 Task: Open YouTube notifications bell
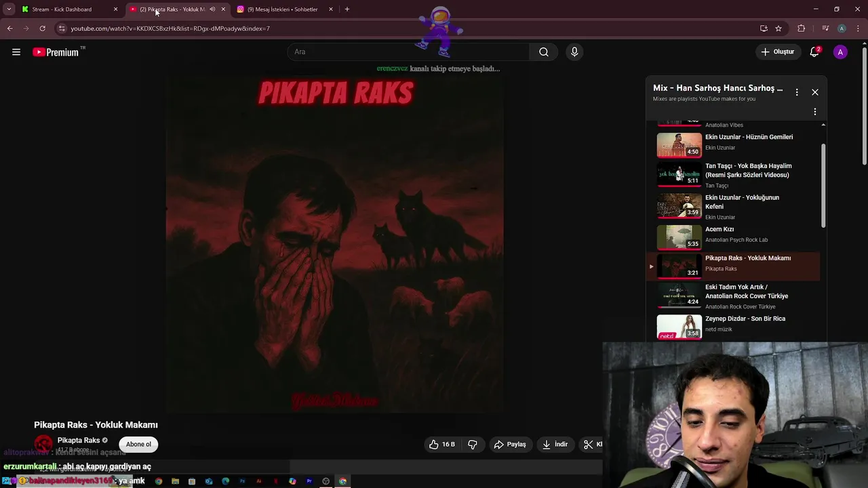coord(814,52)
